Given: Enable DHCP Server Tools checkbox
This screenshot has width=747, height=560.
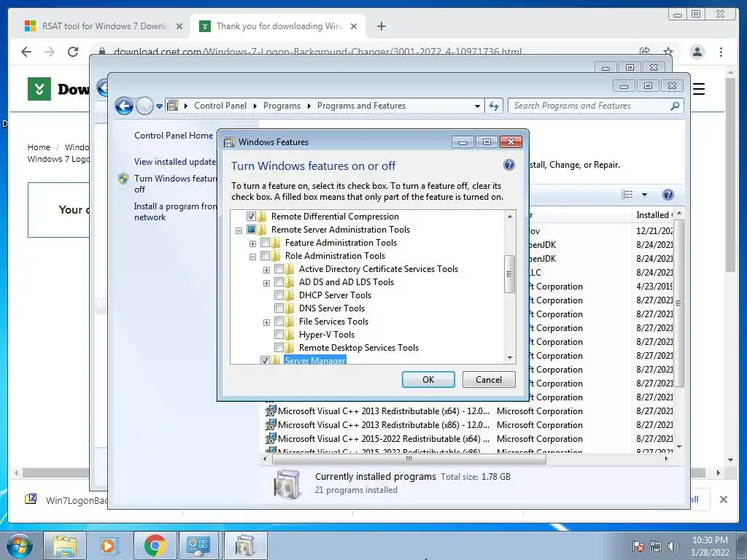Looking at the screenshot, I should (279, 295).
